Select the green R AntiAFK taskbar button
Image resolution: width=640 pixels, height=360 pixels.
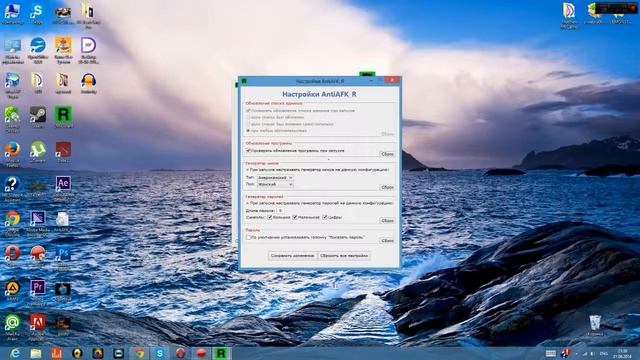point(221,353)
